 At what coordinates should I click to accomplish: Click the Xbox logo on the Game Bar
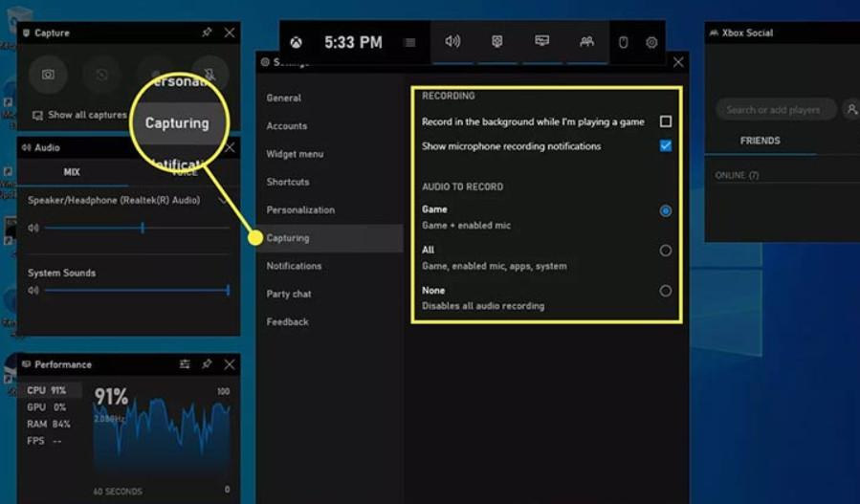tap(298, 42)
